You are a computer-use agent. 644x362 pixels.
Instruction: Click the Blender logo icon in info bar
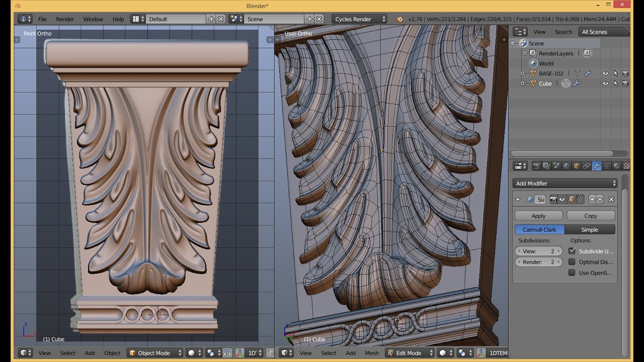click(x=399, y=19)
